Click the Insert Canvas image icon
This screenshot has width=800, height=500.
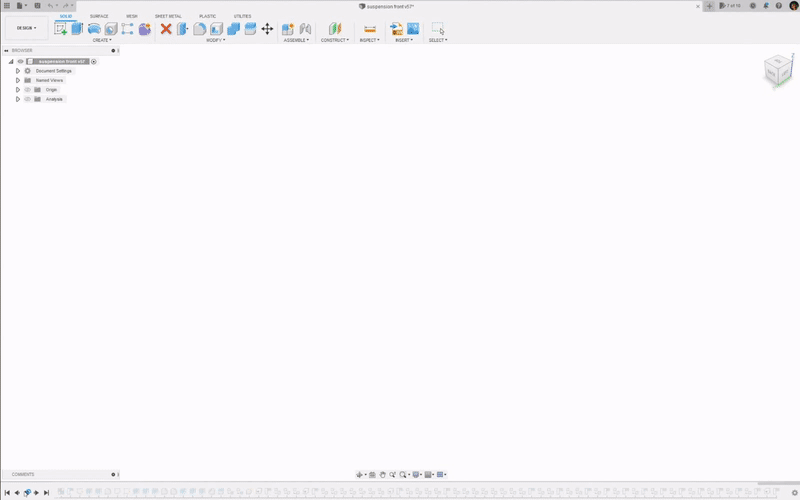point(413,29)
